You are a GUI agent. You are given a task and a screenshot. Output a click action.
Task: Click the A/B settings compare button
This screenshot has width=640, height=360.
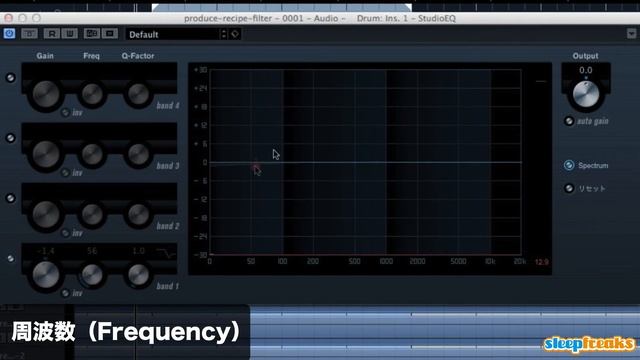click(91, 33)
